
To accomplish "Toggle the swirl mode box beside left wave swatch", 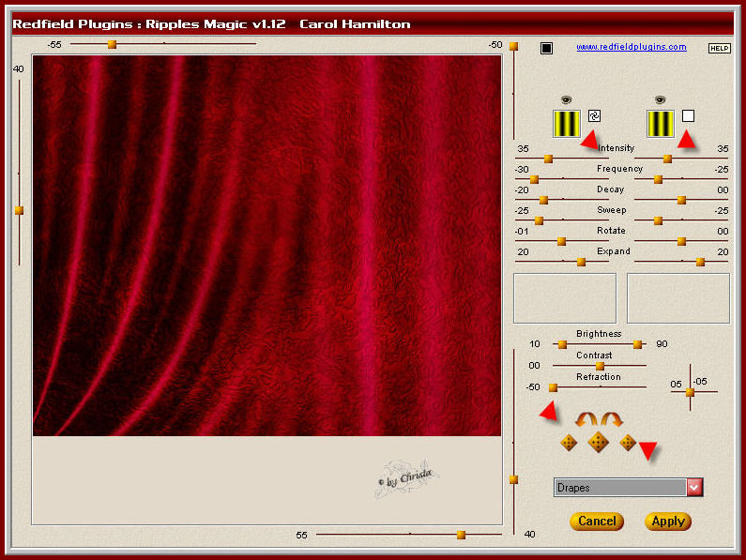I will (x=594, y=115).
